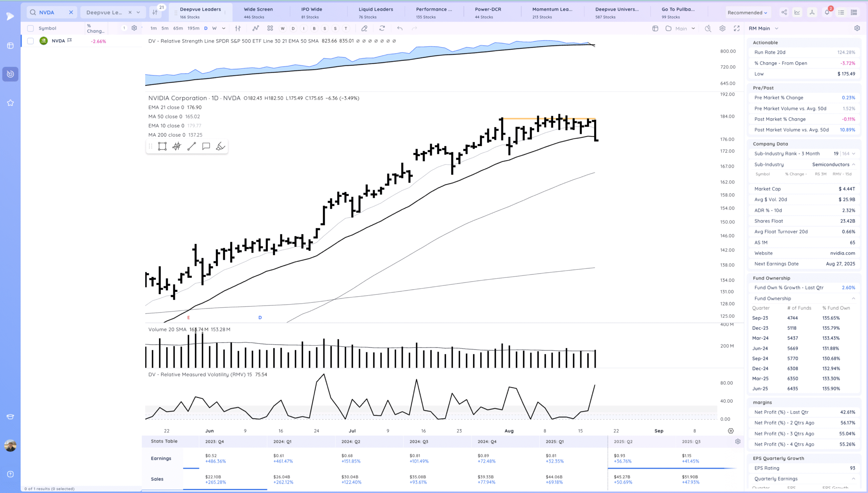
Task: Select the trend line tool
Action: [192, 146]
